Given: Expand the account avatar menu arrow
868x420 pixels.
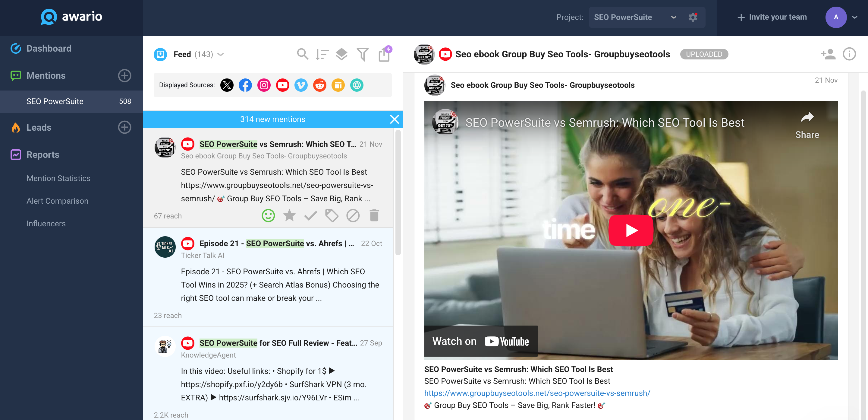Looking at the screenshot, I should click(854, 17).
